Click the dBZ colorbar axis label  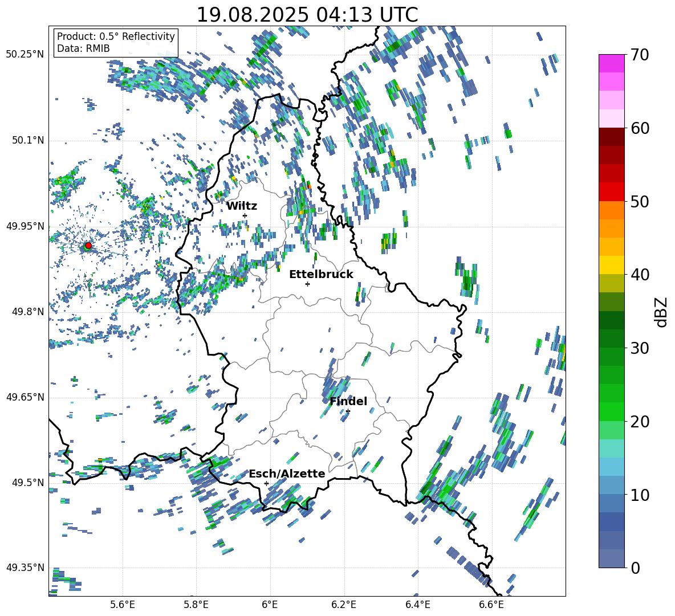[x=662, y=312]
